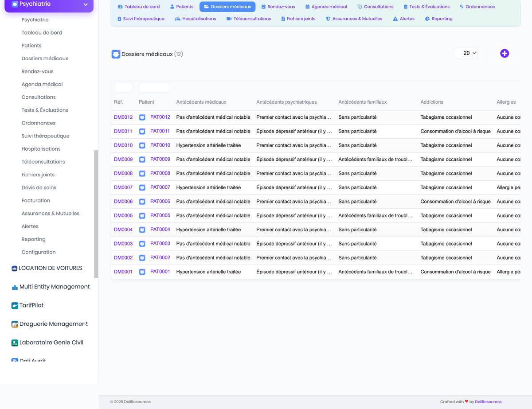Open the Agenda médical tab
Viewport: 532px width, 409px height.
[326, 7]
